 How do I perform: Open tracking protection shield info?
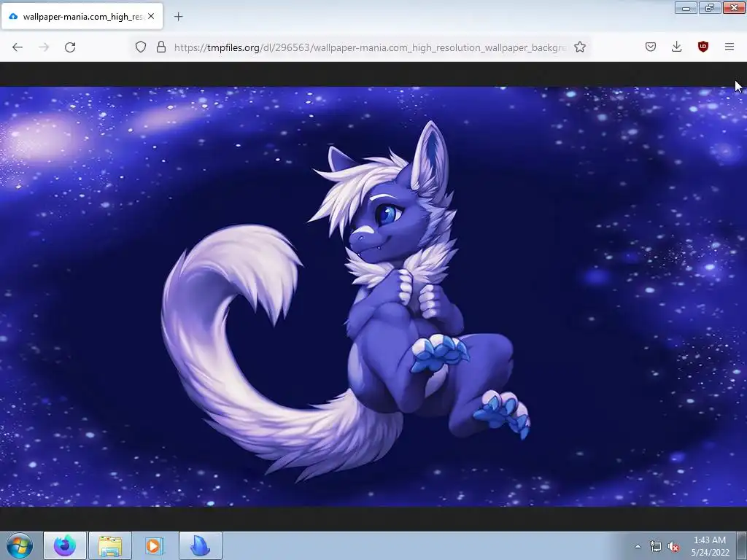click(x=141, y=47)
